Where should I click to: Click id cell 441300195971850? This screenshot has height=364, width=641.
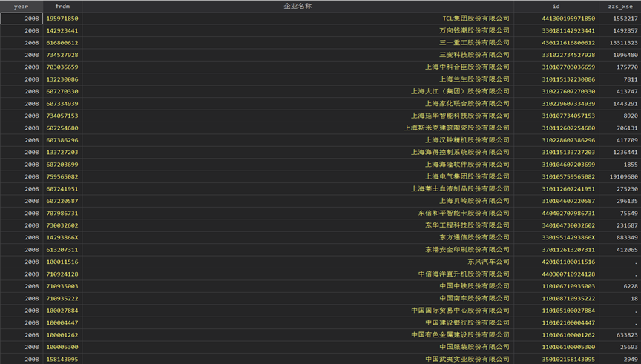click(x=568, y=19)
